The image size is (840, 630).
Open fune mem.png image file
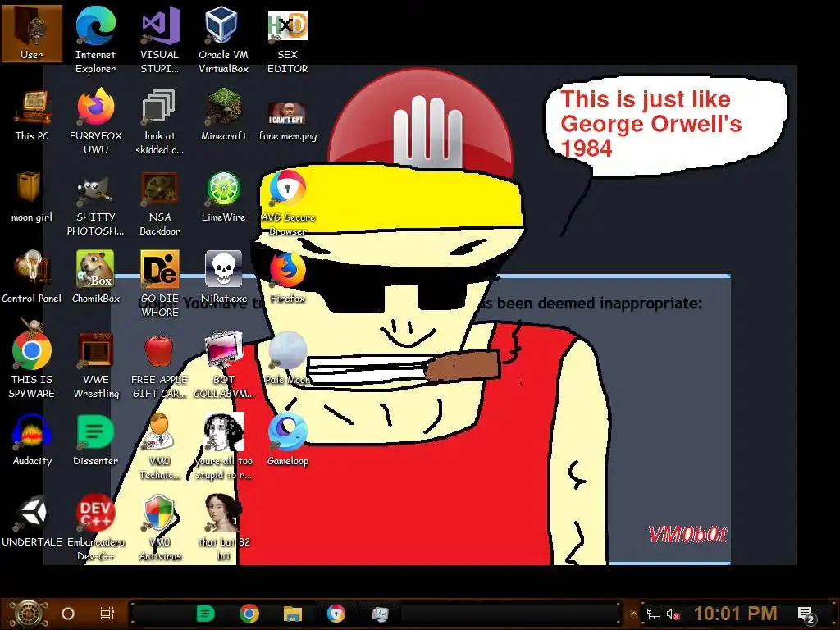288,121
